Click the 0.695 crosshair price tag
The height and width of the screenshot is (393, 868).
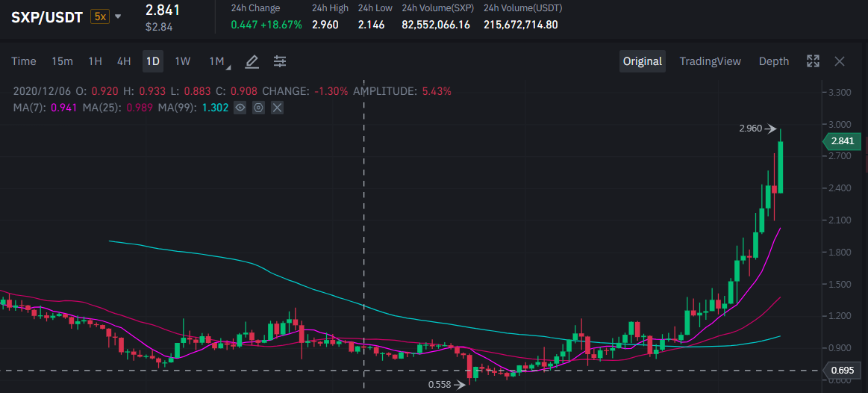843,370
